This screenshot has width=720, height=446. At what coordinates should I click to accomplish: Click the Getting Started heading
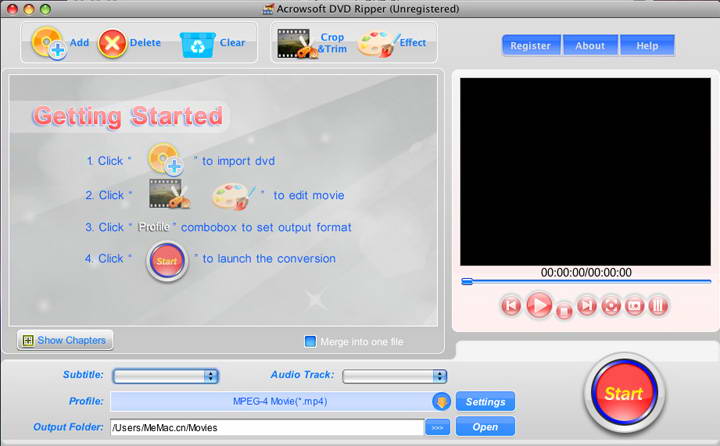point(128,116)
